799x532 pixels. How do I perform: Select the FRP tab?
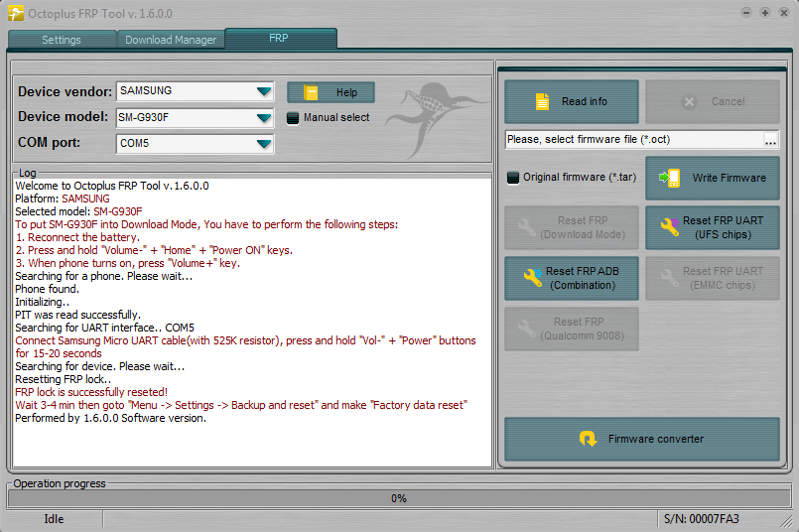point(281,39)
